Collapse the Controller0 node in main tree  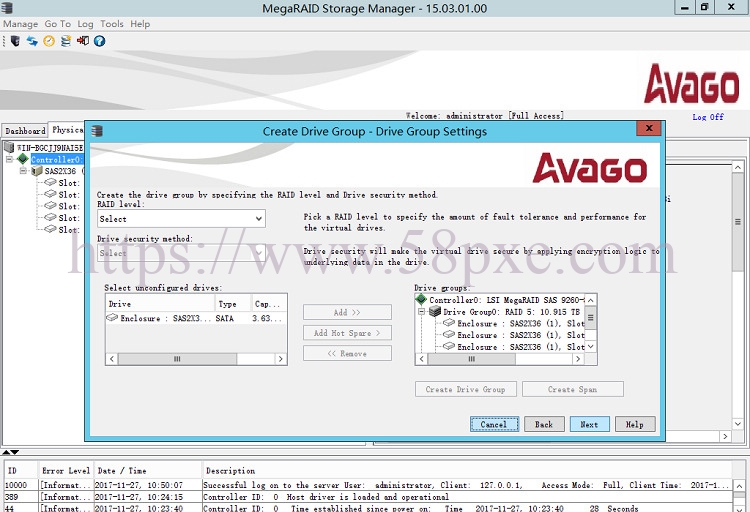[x=9, y=159]
